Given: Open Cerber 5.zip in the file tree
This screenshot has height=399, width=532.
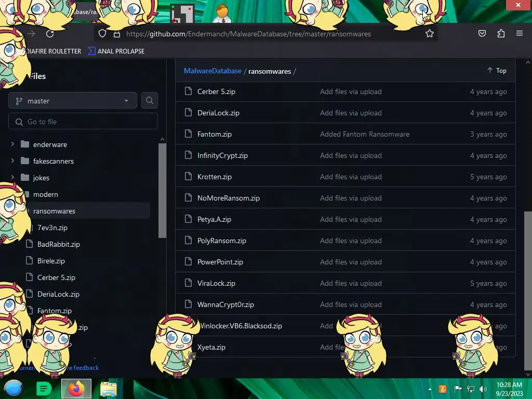Looking at the screenshot, I should (56, 277).
